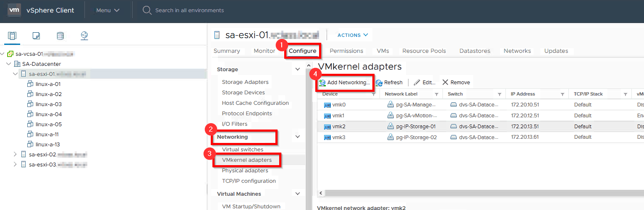Expand the sa-esxi-02 host node
Viewport: 644px width, 210px height.
[16, 155]
